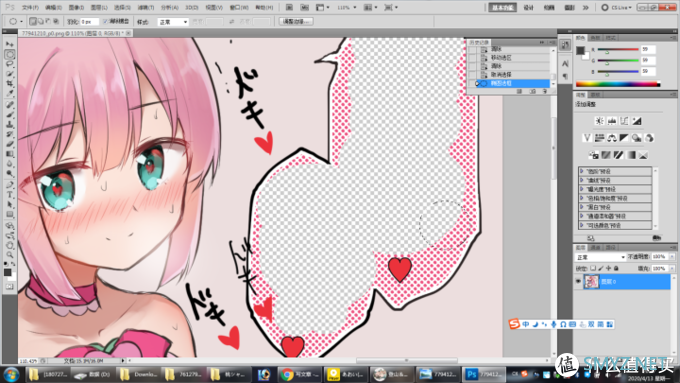This screenshot has height=383, width=680.
Task: Add a Photo Filter adjustment
Action: [637, 138]
